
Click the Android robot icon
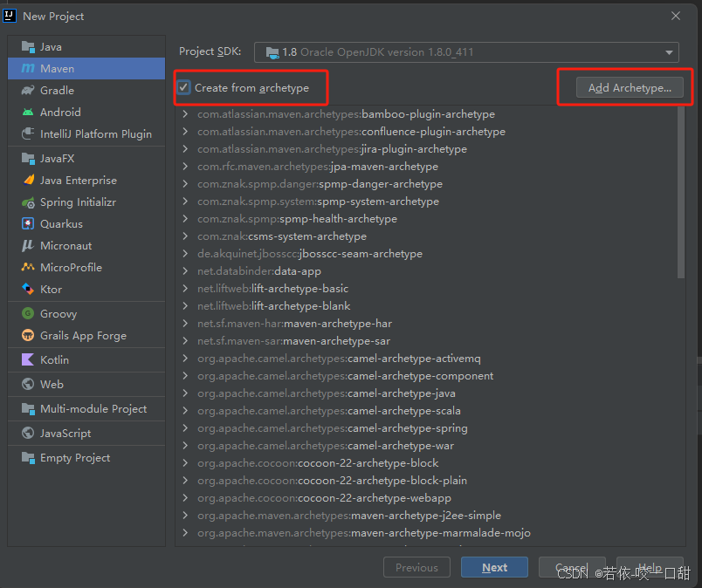click(x=28, y=113)
